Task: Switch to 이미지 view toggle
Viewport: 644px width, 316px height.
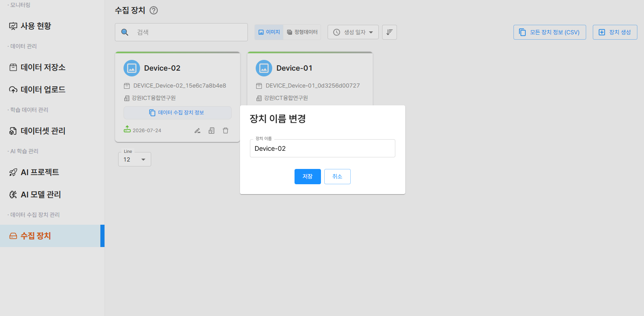Action: coord(269,32)
